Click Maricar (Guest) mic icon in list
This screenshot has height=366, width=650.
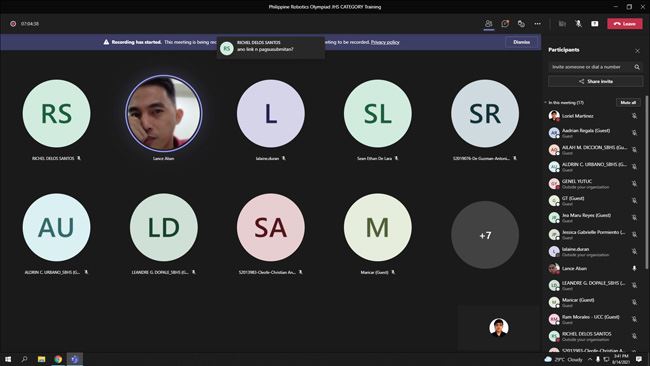pos(634,302)
